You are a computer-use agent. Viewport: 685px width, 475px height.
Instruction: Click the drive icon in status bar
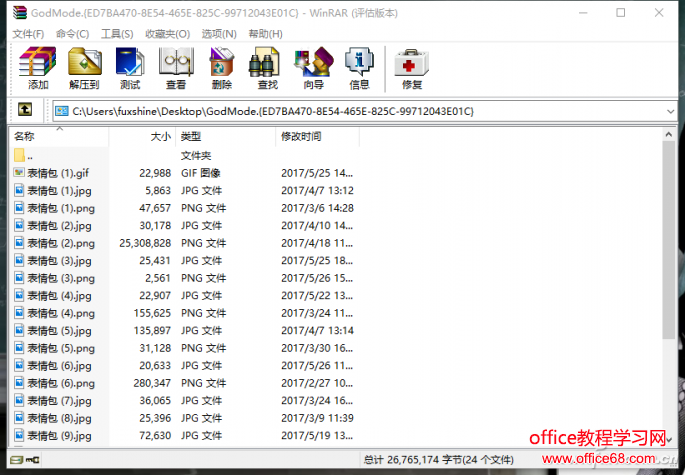click(x=17, y=460)
